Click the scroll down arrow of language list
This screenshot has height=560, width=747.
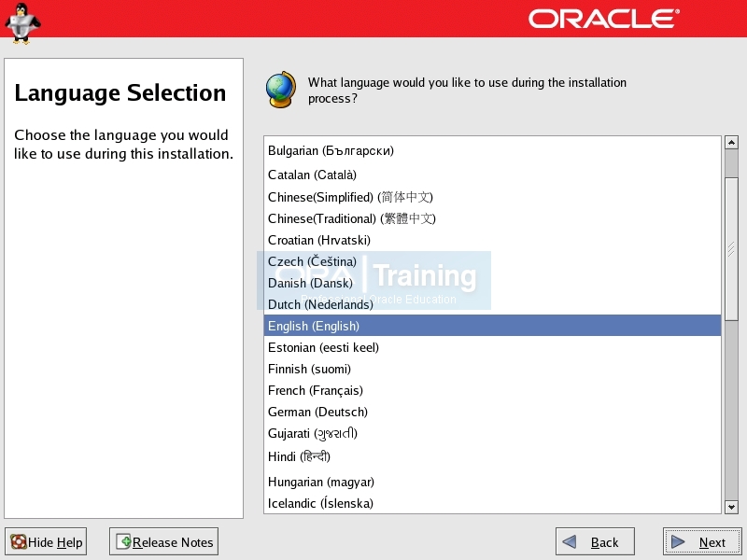point(731,507)
